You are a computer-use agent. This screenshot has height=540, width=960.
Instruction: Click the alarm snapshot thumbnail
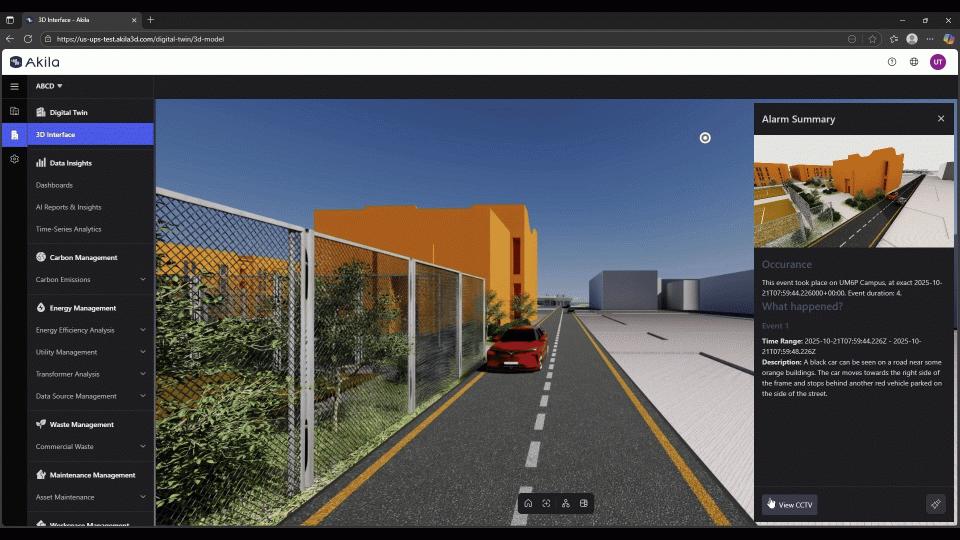853,191
